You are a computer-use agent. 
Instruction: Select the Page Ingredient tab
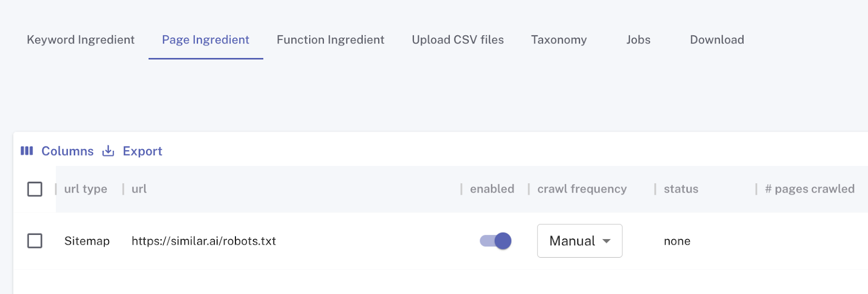(x=206, y=40)
